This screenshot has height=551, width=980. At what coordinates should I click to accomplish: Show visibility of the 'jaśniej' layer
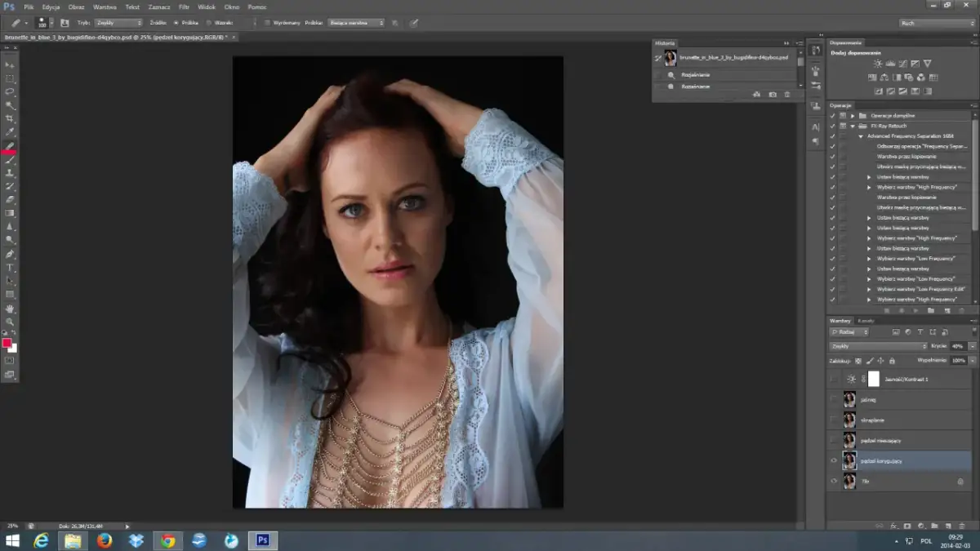point(834,398)
